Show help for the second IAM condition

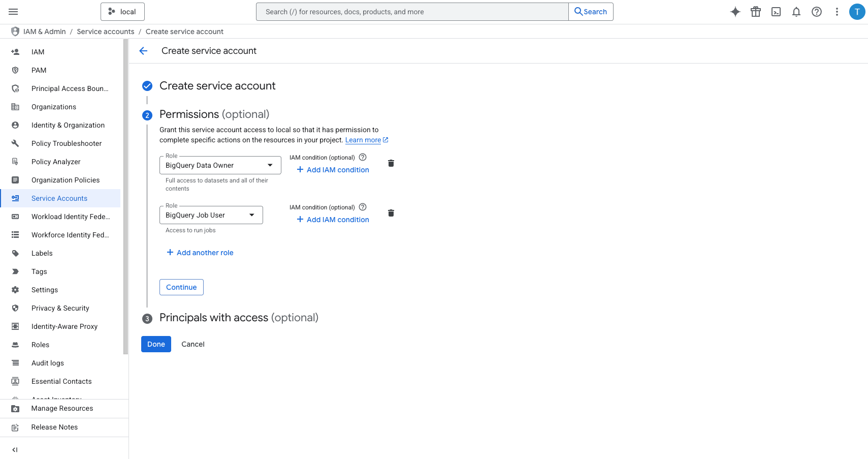pos(363,207)
